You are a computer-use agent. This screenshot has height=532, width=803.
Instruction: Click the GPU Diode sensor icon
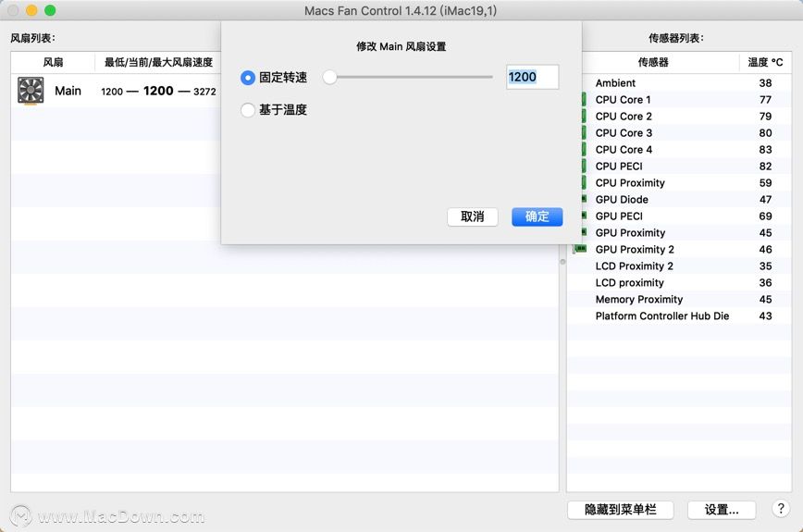(584, 199)
